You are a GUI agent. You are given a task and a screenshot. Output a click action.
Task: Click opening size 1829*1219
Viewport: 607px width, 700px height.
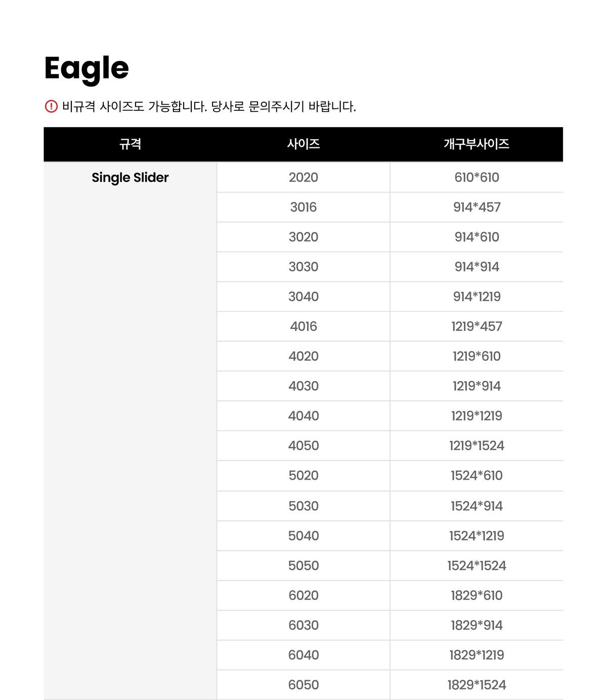tap(476, 655)
